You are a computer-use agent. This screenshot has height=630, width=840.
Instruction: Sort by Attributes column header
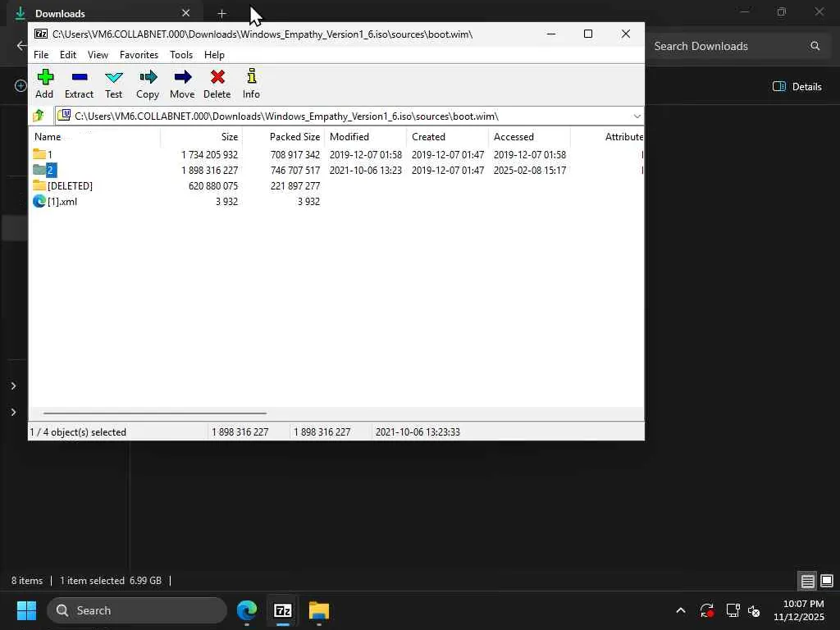(x=608, y=137)
